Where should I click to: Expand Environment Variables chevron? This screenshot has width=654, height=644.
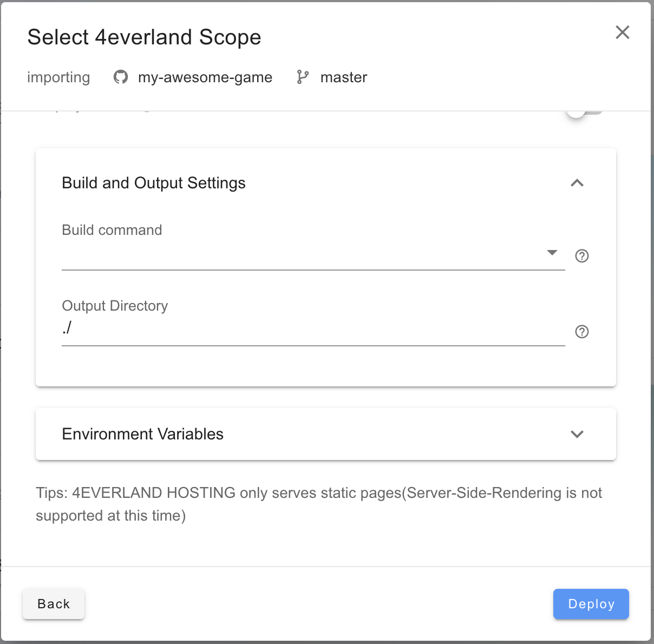577,434
